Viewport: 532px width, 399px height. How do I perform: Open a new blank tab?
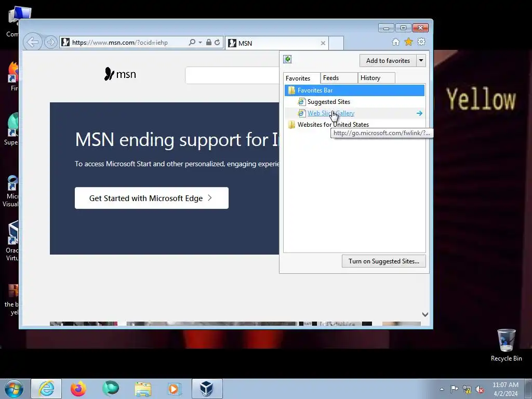(x=336, y=43)
